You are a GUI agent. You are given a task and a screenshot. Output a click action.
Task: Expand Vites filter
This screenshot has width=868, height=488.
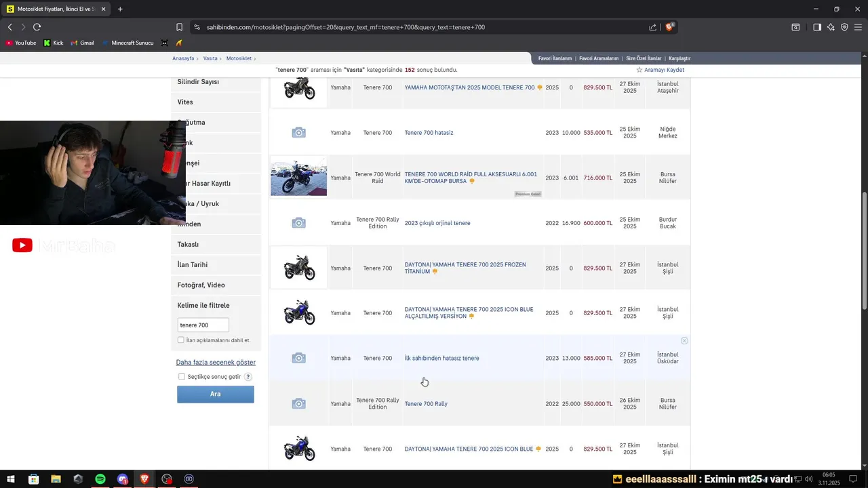[x=216, y=102]
